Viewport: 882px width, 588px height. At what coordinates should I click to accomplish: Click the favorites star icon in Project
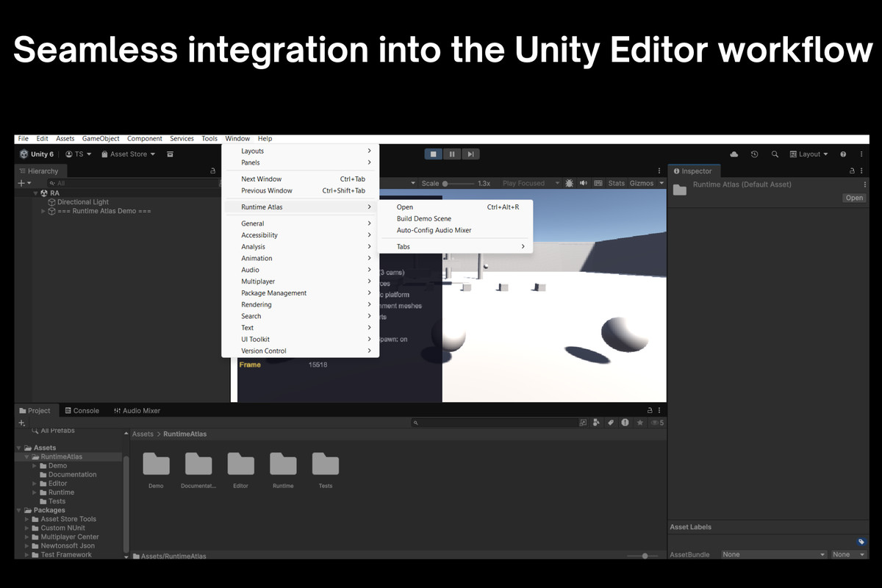[640, 423]
